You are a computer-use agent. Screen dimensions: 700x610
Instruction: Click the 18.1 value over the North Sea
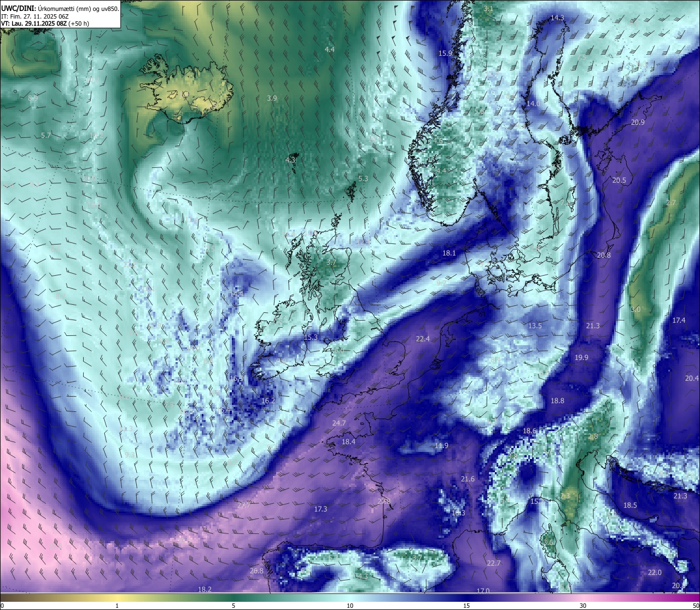(x=449, y=253)
